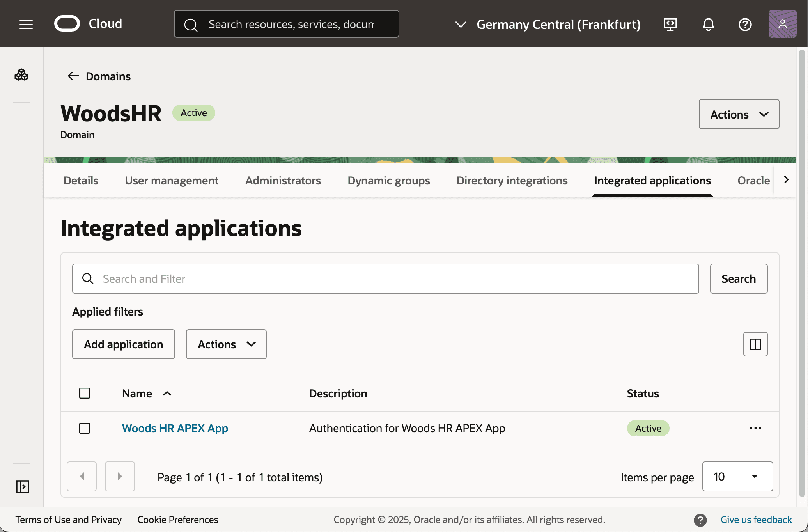Click the Status column header

(643, 394)
